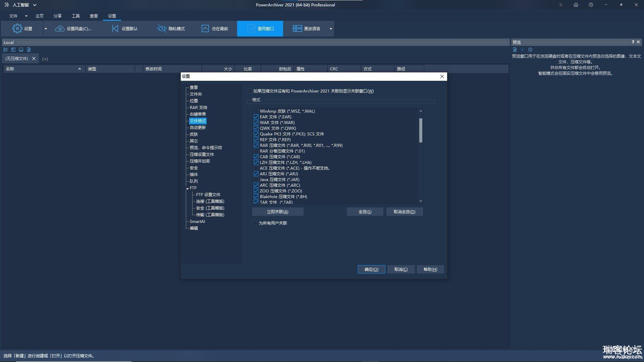Click 全选(S) select all button
This screenshot has width=644, height=362.
pyautogui.click(x=365, y=212)
